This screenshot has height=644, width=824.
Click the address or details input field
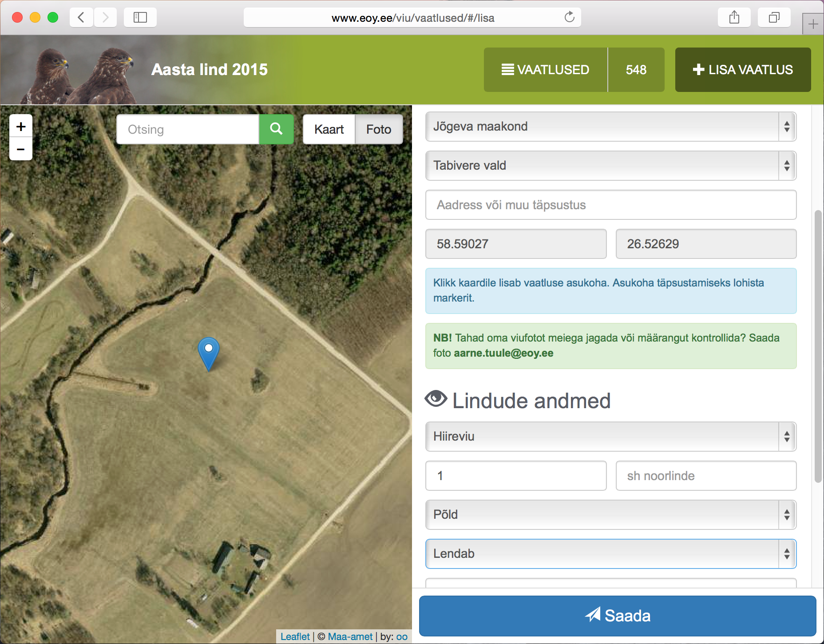click(x=610, y=205)
